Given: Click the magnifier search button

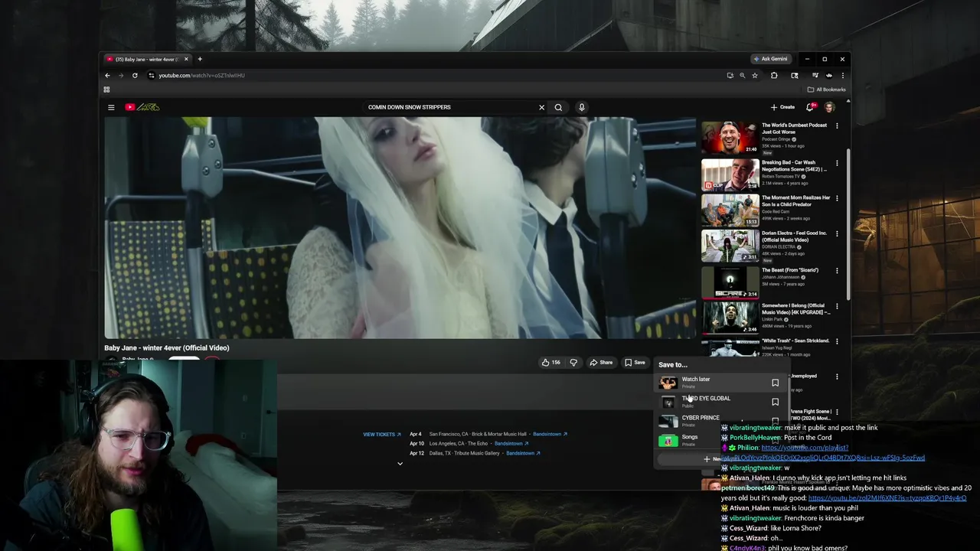Looking at the screenshot, I should point(558,107).
